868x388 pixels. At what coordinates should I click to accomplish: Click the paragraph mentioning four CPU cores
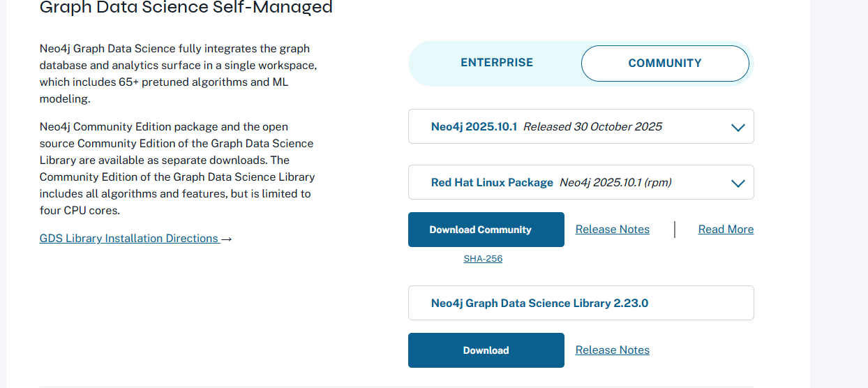point(177,169)
